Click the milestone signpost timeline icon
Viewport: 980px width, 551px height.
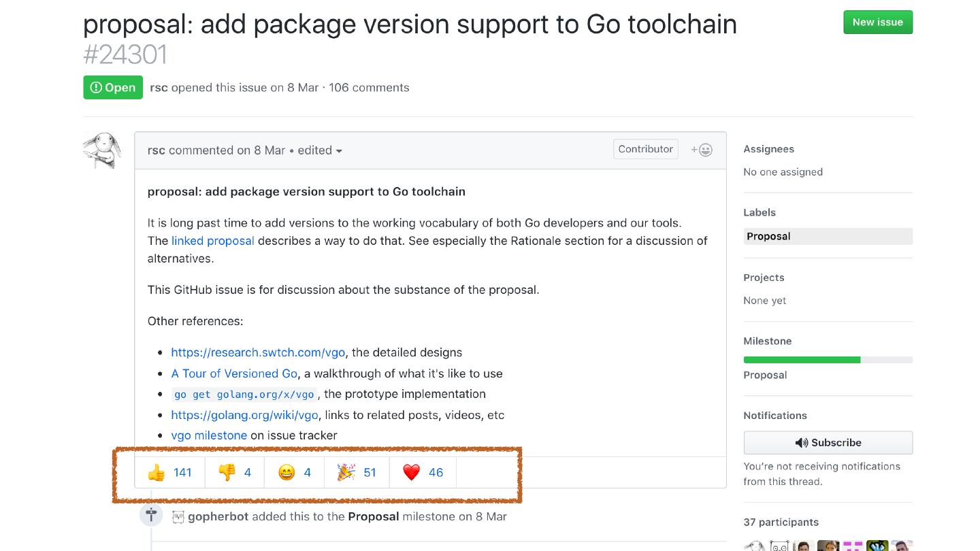click(x=151, y=515)
